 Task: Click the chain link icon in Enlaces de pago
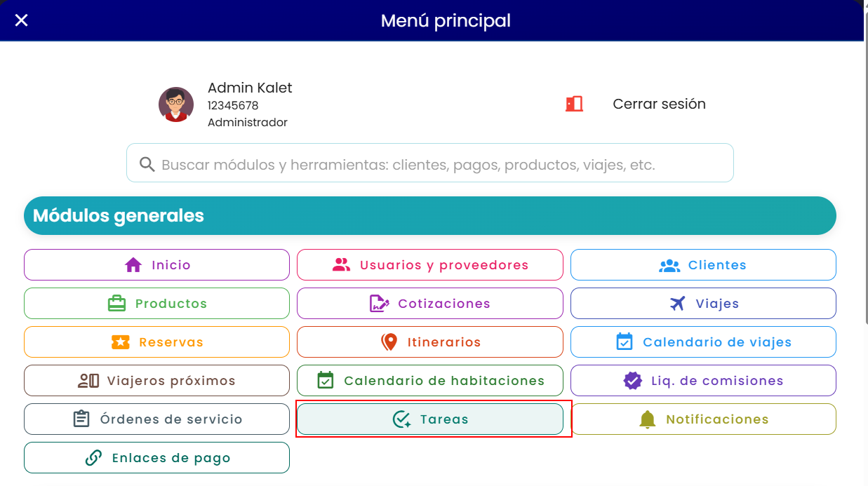tap(93, 458)
